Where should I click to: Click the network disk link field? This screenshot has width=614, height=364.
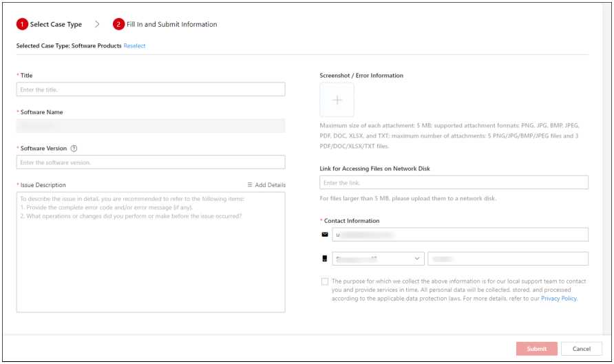pos(454,182)
